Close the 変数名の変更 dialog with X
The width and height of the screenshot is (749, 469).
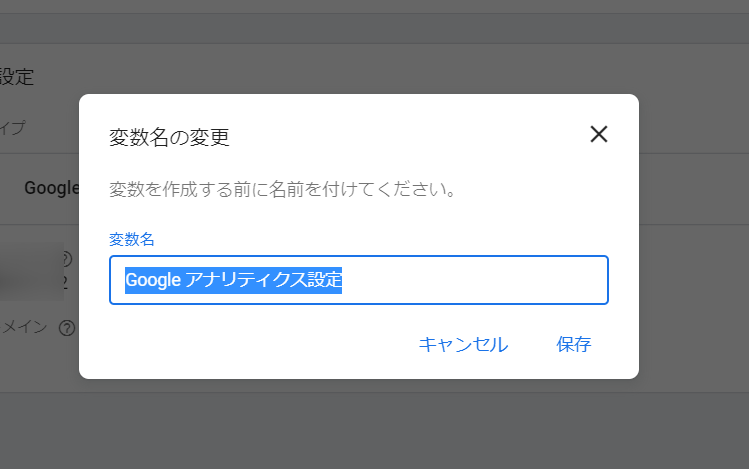coord(599,134)
